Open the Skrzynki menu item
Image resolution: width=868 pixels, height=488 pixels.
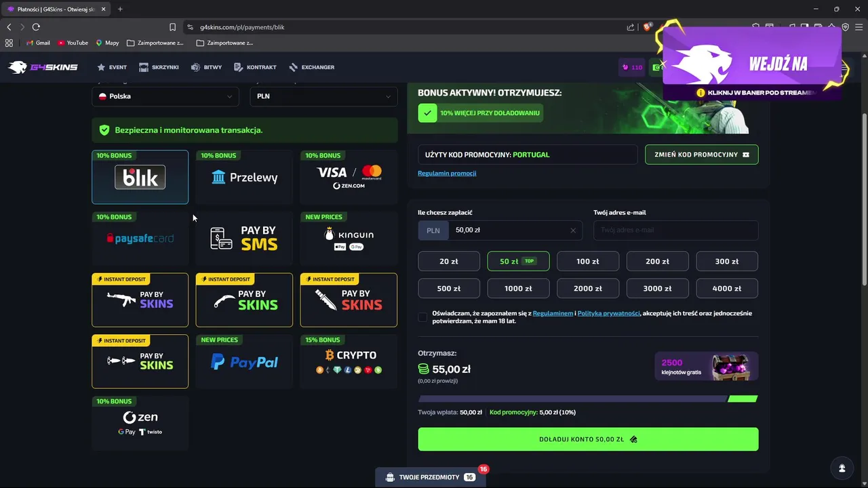point(159,67)
